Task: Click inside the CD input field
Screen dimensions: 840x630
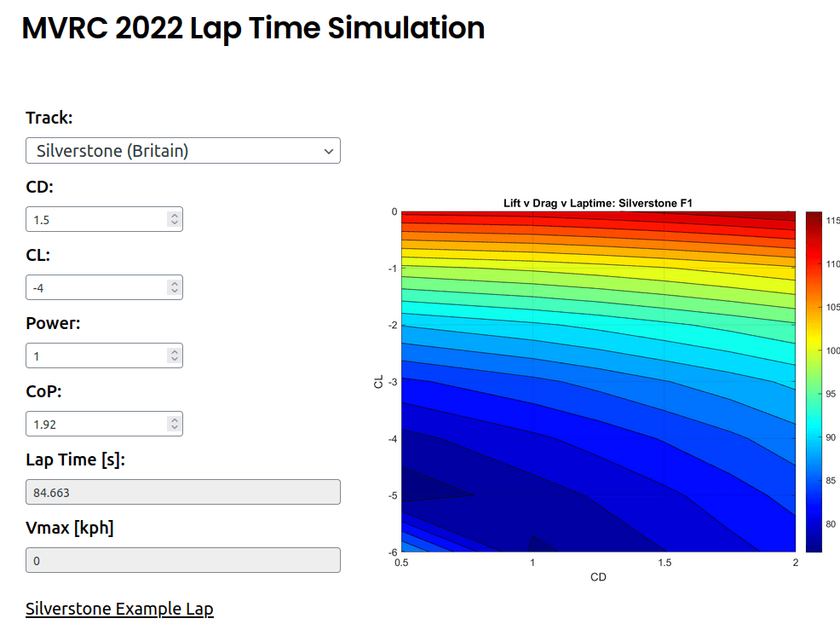Action: pos(94,219)
